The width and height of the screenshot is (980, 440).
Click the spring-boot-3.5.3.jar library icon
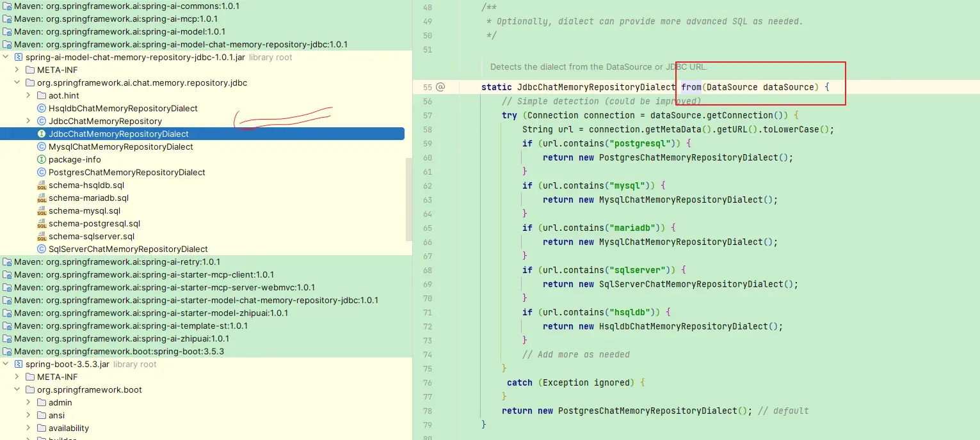[x=19, y=365]
